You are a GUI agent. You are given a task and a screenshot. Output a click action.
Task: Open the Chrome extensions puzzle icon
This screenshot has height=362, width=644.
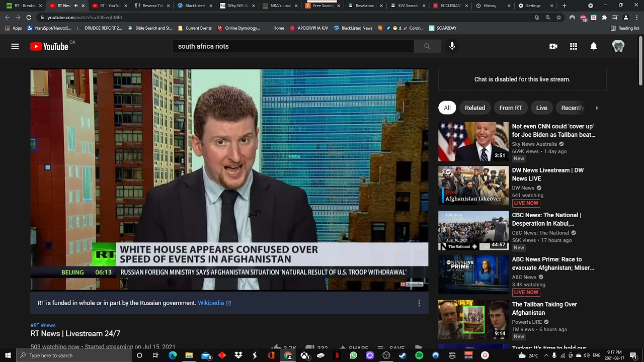tap(604, 17)
